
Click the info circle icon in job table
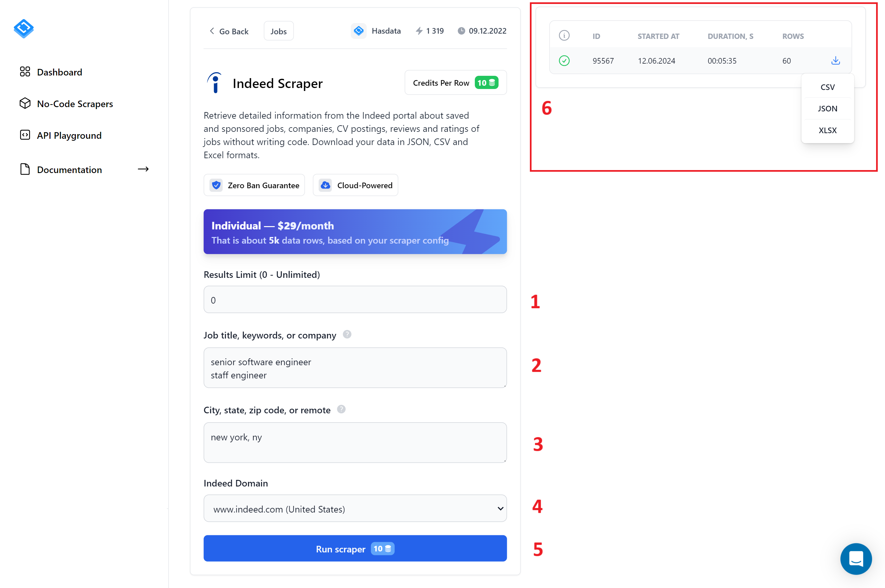pyautogui.click(x=563, y=36)
